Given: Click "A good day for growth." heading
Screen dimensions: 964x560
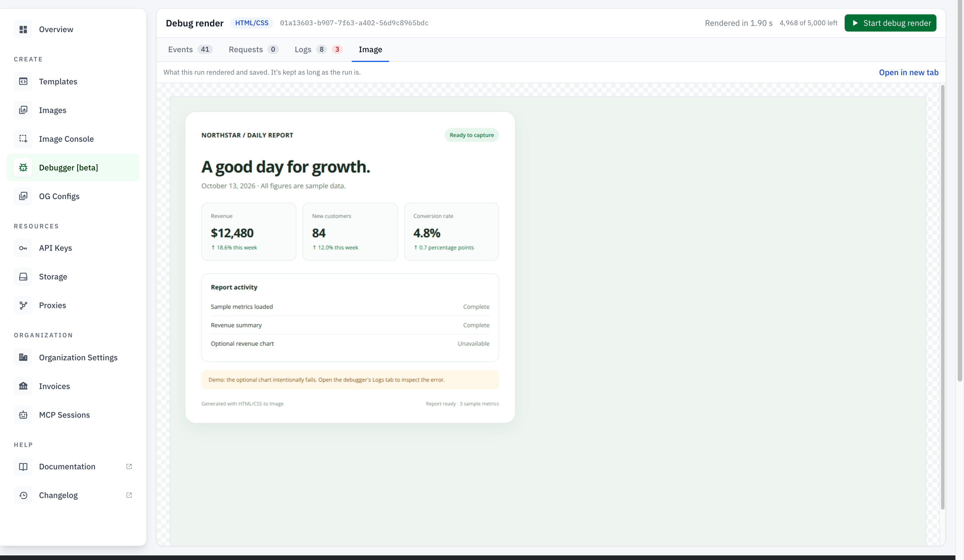Looking at the screenshot, I should click(x=286, y=167).
